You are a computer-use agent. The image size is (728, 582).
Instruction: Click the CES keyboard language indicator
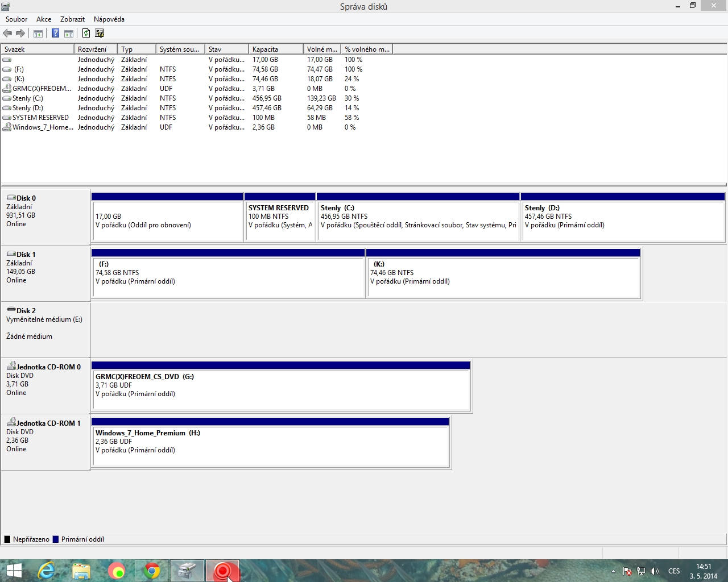pyautogui.click(x=674, y=571)
